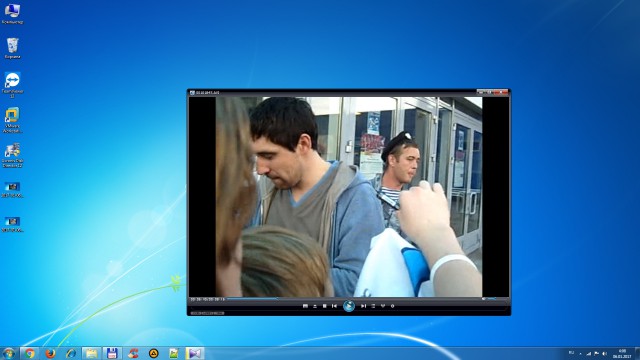The height and width of the screenshot is (360, 640).
Task: Open CCleaner from the taskbar
Action: (x=133, y=353)
